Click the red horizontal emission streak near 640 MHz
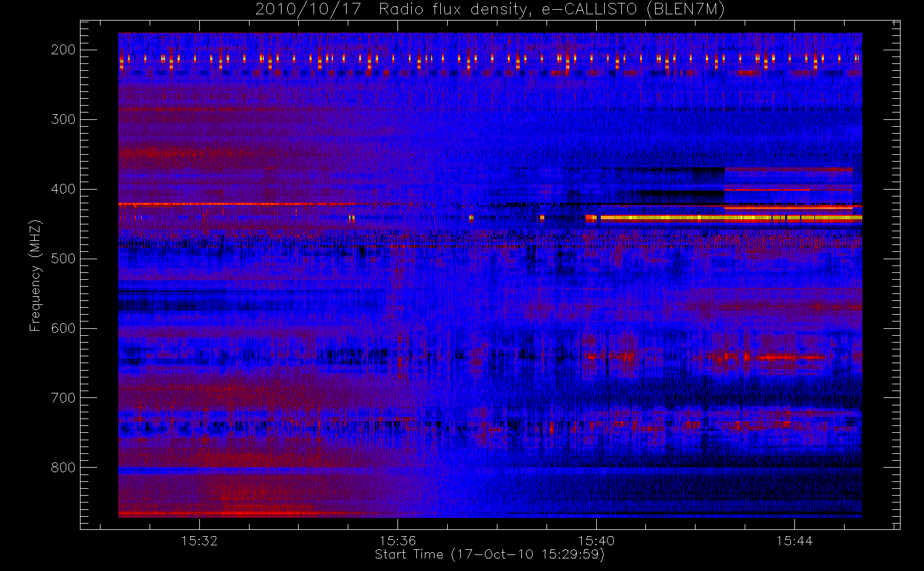 coord(791,357)
